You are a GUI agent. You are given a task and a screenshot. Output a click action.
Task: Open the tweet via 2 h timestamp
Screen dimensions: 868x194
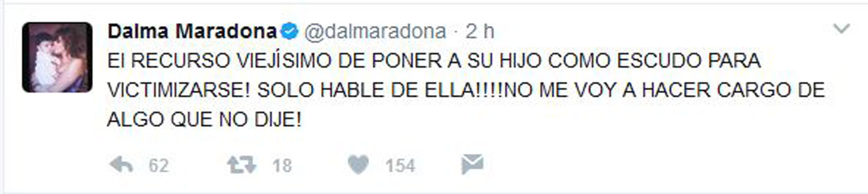click(x=480, y=32)
